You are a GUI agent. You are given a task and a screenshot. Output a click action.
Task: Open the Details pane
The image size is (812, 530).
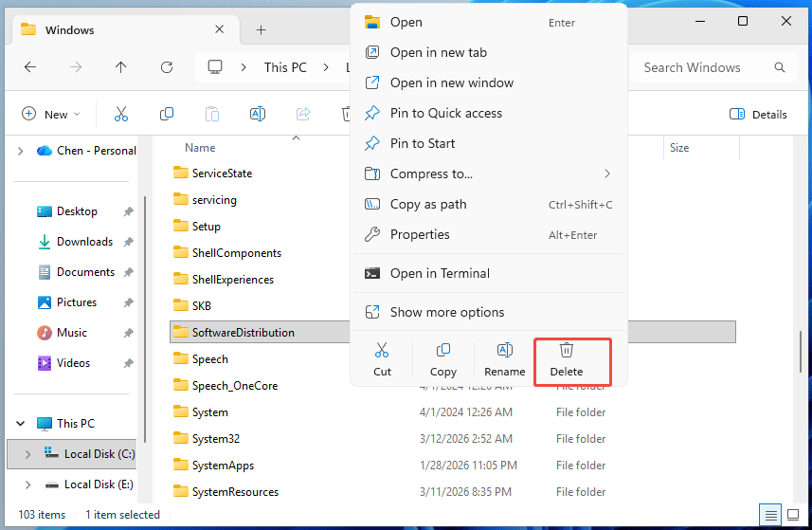(x=758, y=115)
